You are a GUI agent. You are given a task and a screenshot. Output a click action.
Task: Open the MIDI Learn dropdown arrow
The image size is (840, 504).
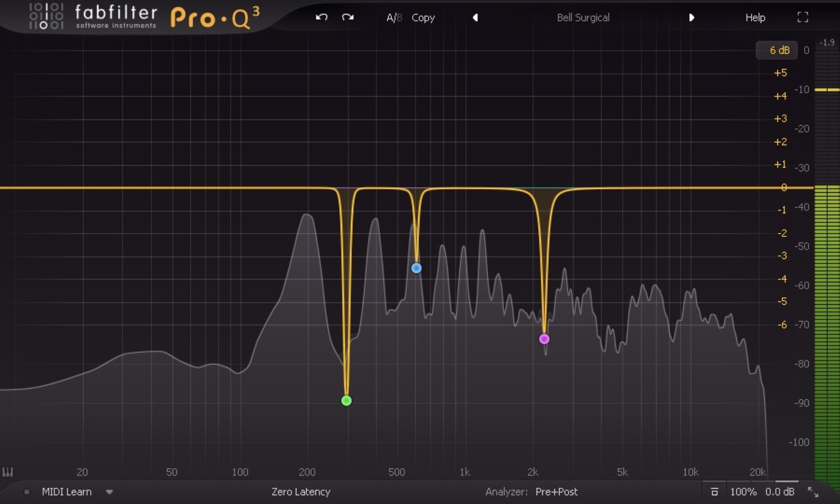pos(109,492)
